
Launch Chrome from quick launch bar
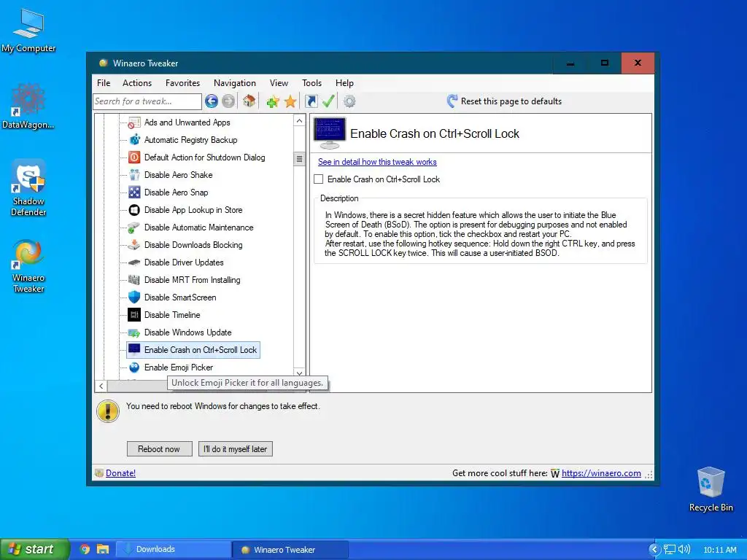pos(85,549)
